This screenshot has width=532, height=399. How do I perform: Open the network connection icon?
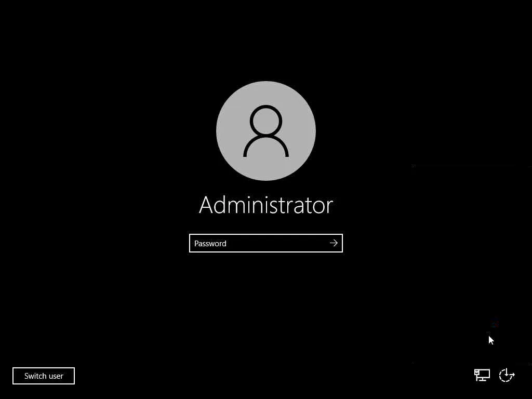tap(482, 375)
